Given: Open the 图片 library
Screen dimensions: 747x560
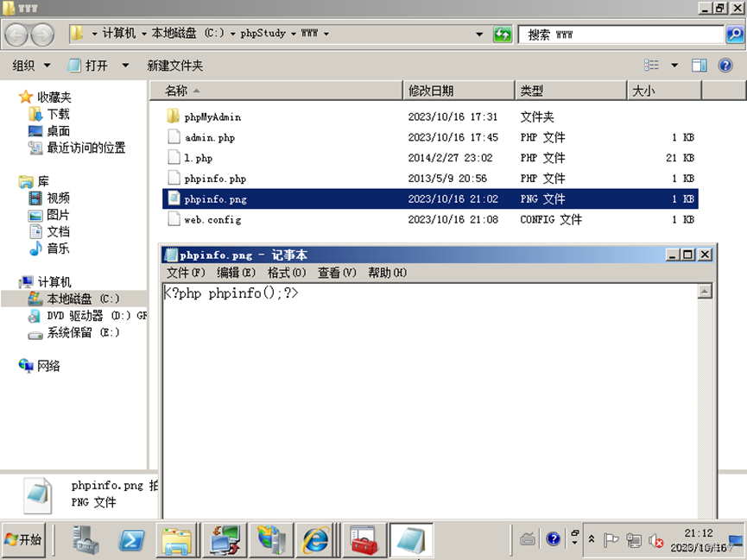Looking at the screenshot, I should point(58,215).
